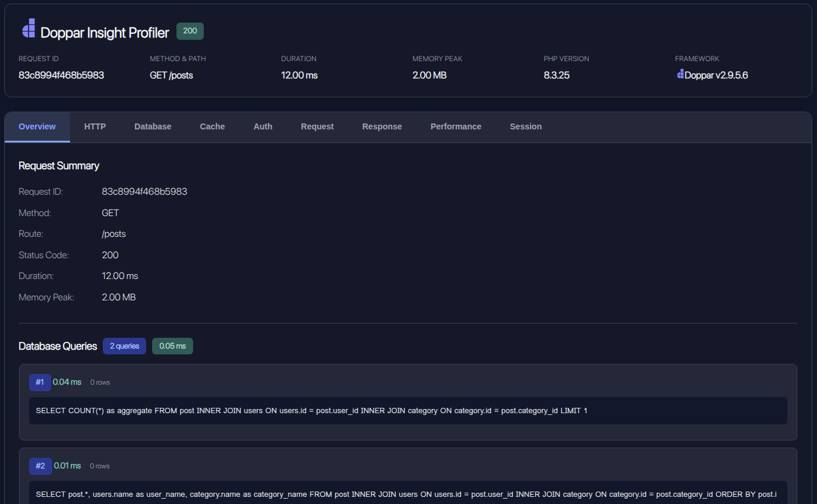Click the 0.05 ms total time badge
The image size is (817, 504).
coord(172,346)
